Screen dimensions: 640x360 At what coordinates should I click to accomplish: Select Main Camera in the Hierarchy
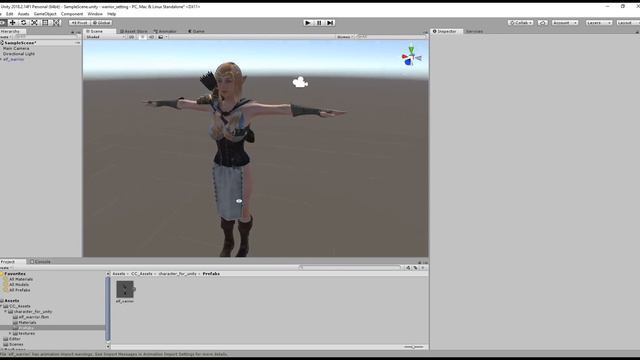[x=16, y=48]
